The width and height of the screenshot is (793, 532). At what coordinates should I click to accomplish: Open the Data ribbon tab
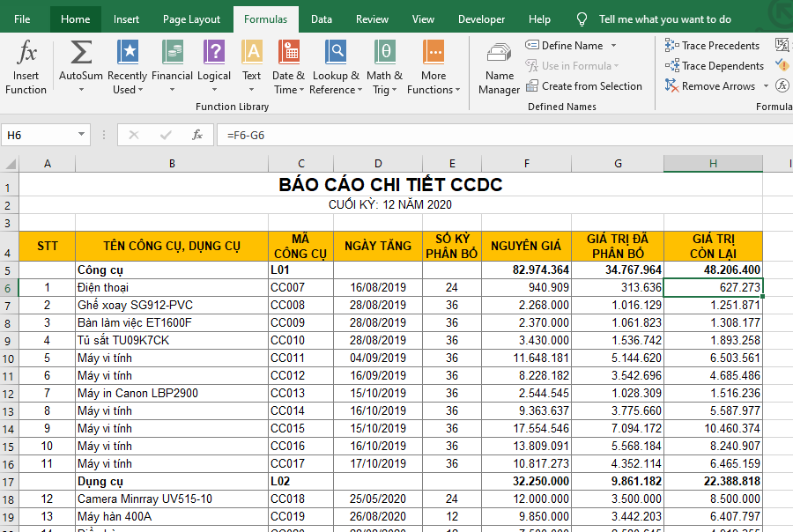(x=322, y=18)
